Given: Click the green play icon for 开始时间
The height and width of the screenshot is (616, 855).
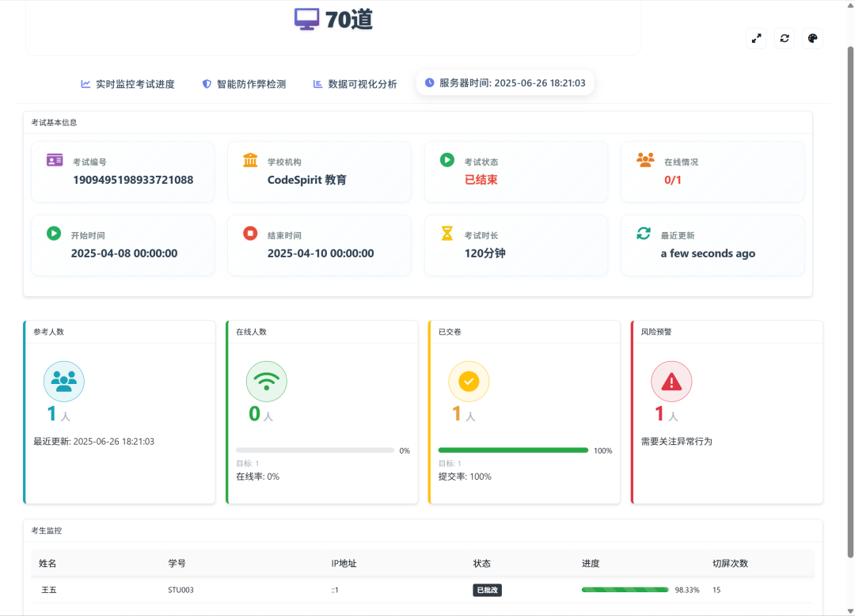Looking at the screenshot, I should coord(54,234).
